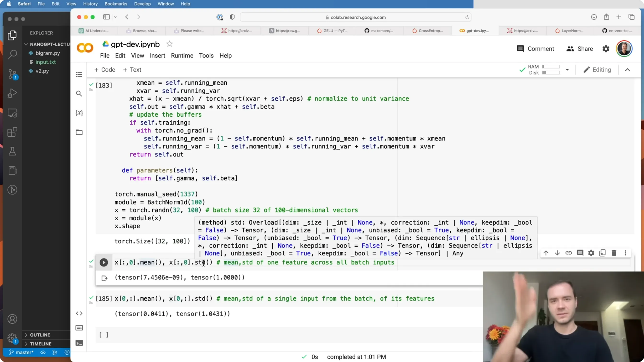Add a comment on the selected cell
Viewport: 644px width, 362px height.
580,253
